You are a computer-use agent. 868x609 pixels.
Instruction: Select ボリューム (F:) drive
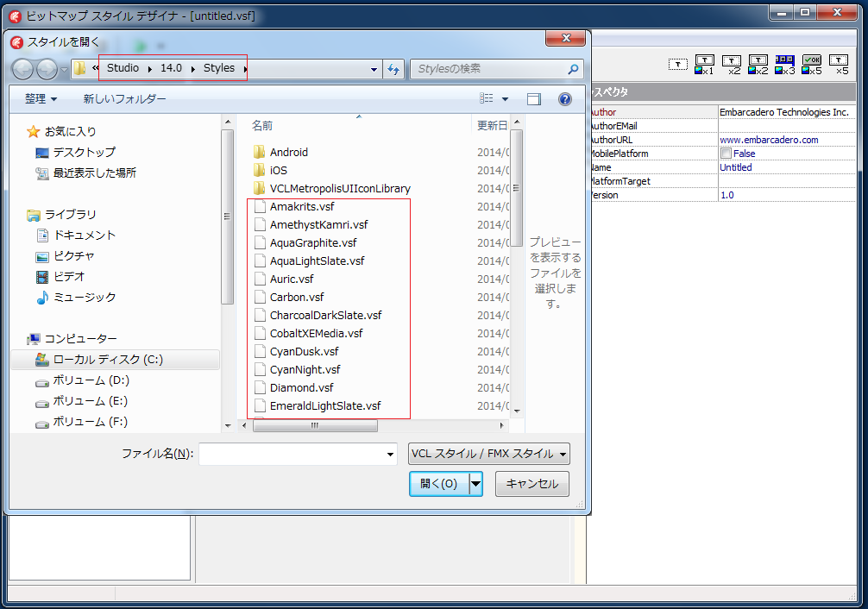tap(91, 422)
